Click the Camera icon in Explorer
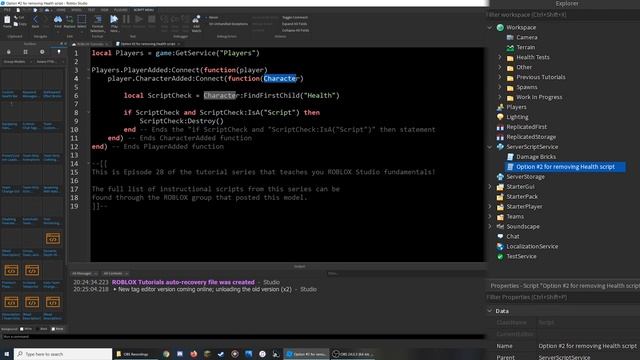Image resolution: width=640 pixels, height=360 pixels. 510,37
